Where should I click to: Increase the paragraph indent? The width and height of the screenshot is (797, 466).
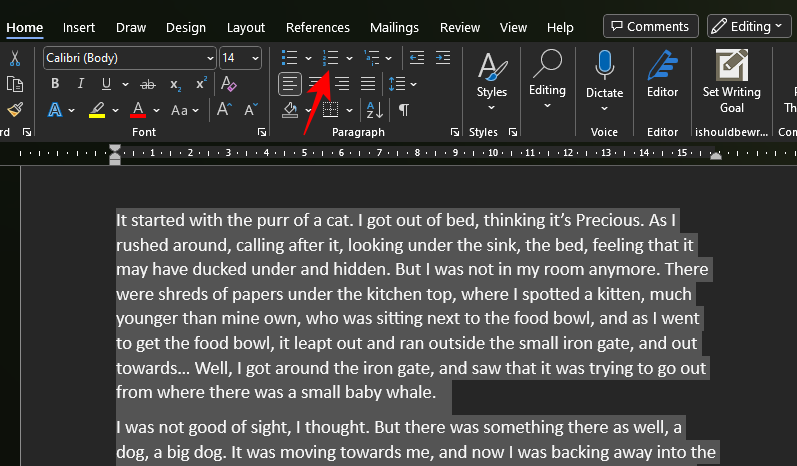[443, 58]
